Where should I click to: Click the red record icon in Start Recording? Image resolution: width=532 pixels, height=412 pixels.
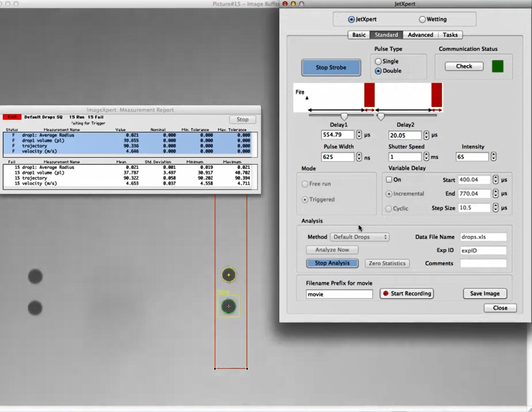(x=385, y=293)
